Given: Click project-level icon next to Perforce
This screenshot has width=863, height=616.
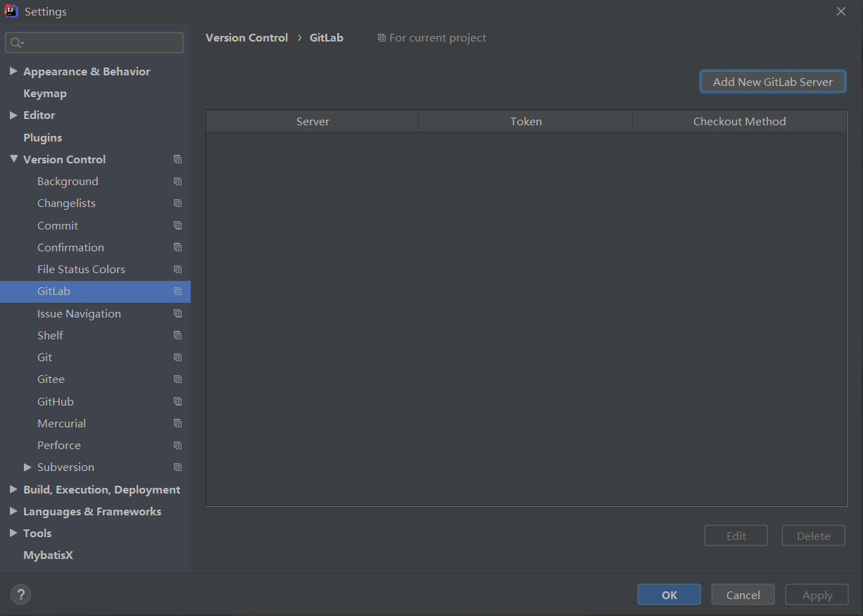Looking at the screenshot, I should tap(177, 445).
